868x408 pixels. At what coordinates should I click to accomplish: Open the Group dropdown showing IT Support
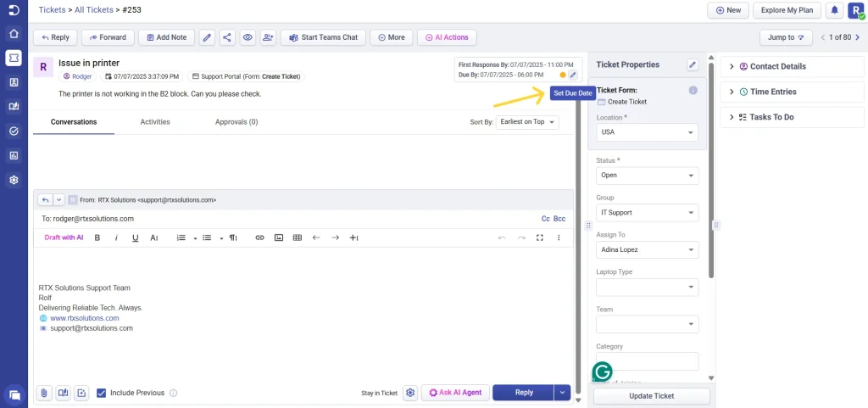[647, 213]
